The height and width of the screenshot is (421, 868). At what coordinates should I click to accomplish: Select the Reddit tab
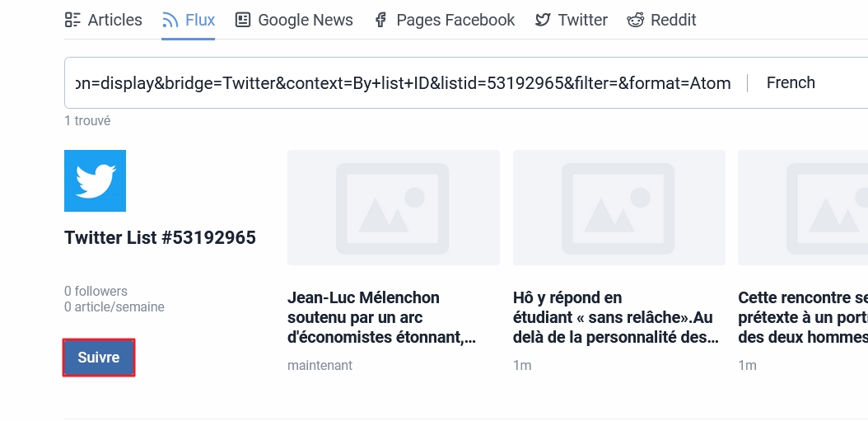(x=661, y=20)
